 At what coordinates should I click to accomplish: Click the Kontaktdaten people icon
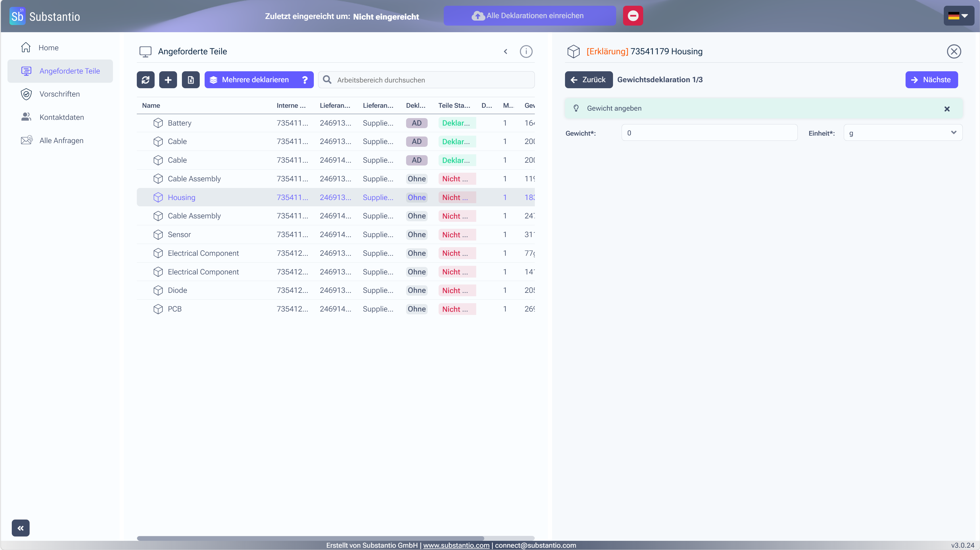[x=26, y=117]
